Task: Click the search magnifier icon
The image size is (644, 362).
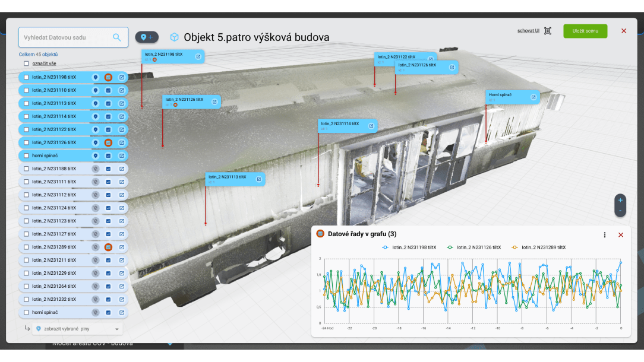Action: [x=117, y=37]
